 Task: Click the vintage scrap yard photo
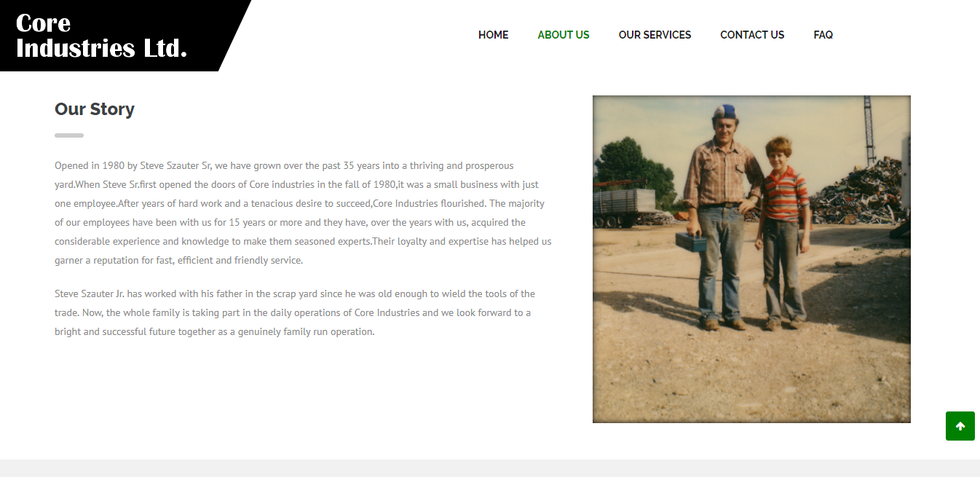(x=751, y=259)
